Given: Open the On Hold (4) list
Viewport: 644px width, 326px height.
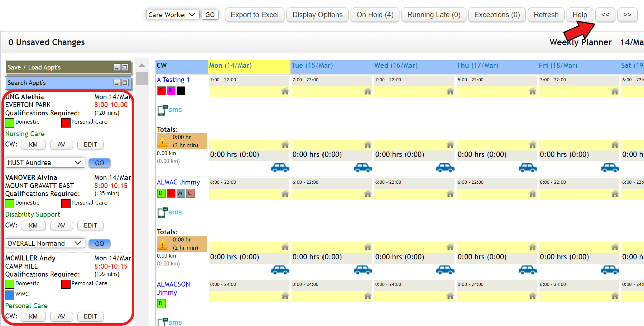Looking at the screenshot, I should click(x=375, y=15).
